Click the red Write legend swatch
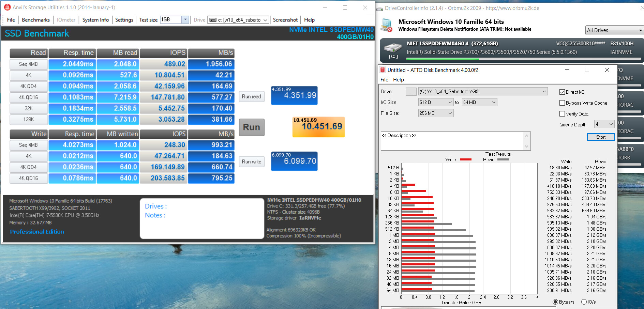The height and width of the screenshot is (309, 644). pyautogui.click(x=465, y=159)
